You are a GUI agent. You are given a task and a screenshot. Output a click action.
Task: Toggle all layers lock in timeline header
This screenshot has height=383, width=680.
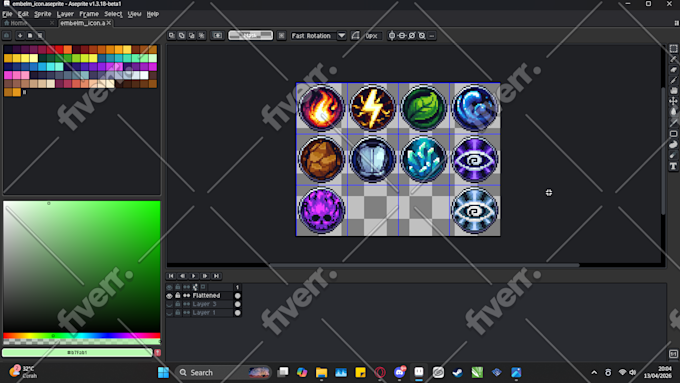click(178, 287)
